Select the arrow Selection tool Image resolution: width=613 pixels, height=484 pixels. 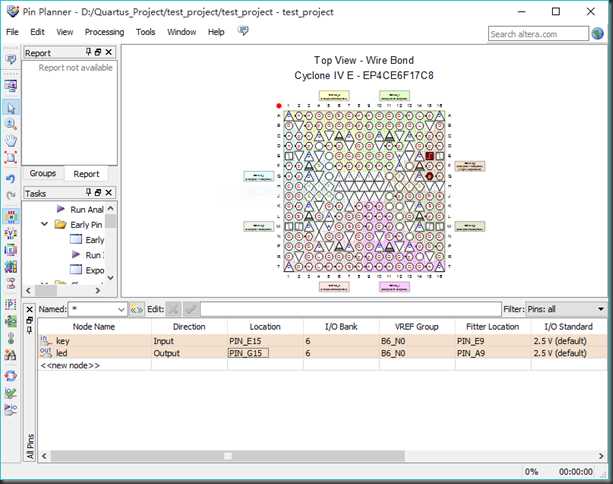[11, 108]
